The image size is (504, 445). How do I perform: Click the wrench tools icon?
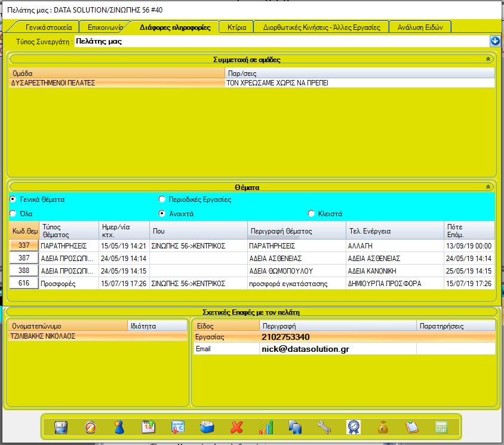coord(324,427)
